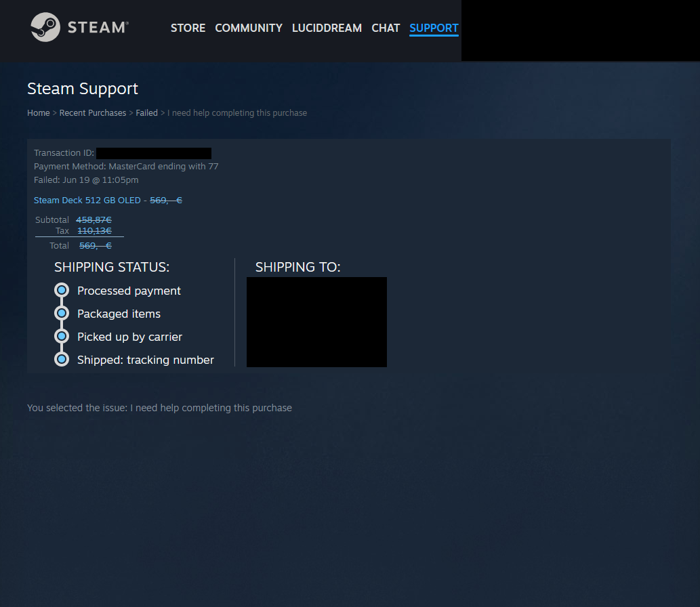Open the LUCIDDREAM profile menu
The height and width of the screenshot is (607, 700).
327,28
